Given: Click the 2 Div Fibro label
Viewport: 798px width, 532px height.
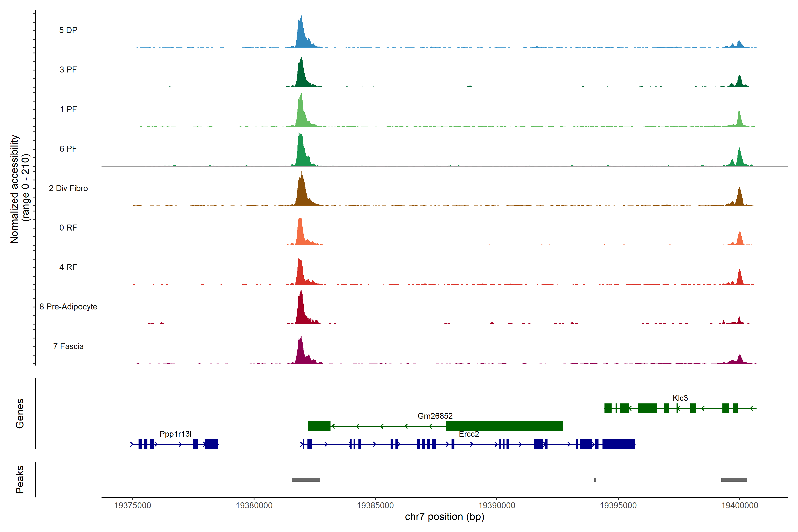Looking at the screenshot, I should tap(68, 188).
